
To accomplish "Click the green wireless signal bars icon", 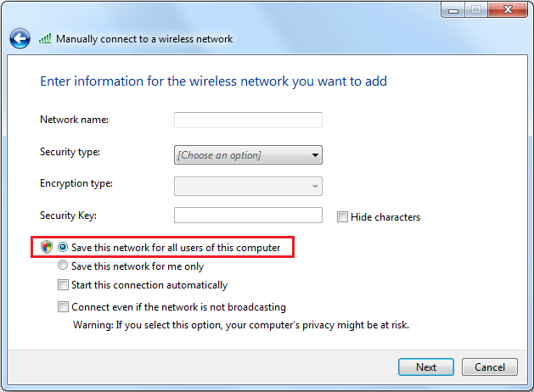I will pos(45,38).
